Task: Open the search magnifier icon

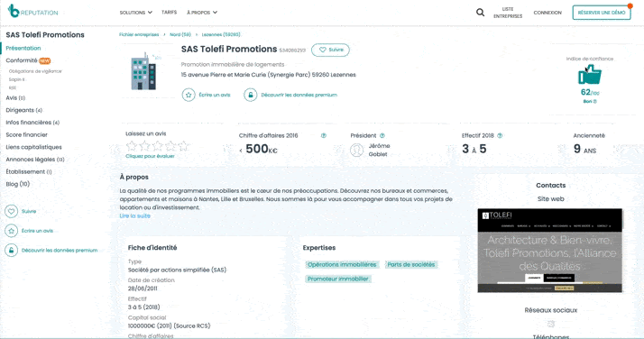Action: [x=480, y=13]
